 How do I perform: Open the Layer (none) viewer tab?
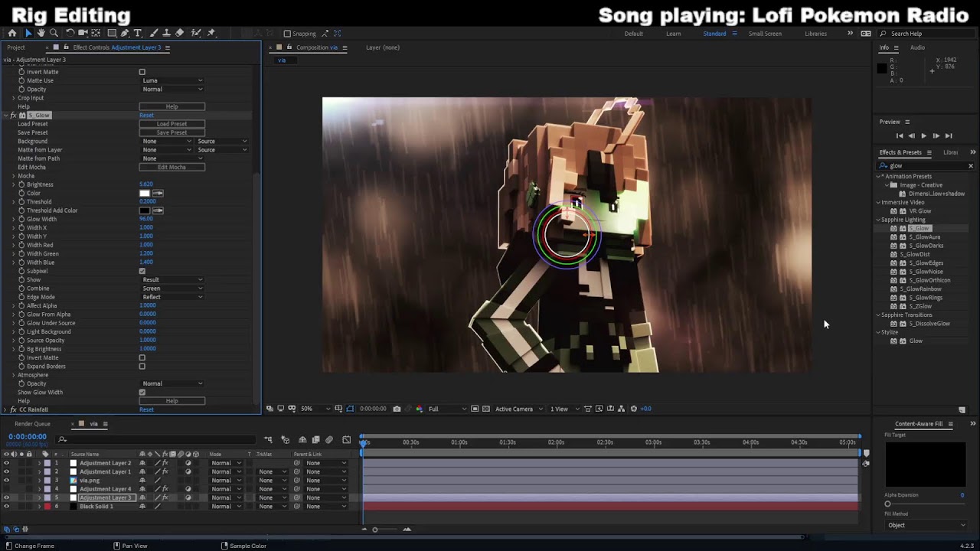point(383,47)
